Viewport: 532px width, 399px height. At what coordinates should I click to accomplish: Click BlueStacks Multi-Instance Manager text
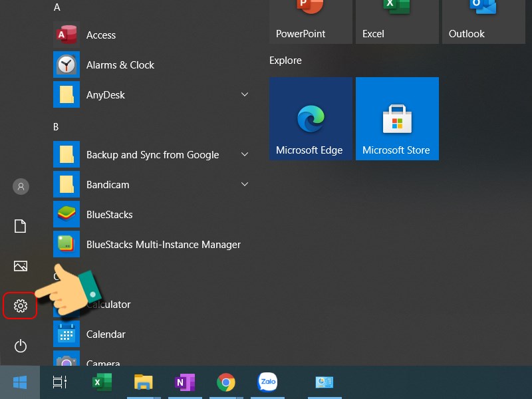pos(164,244)
